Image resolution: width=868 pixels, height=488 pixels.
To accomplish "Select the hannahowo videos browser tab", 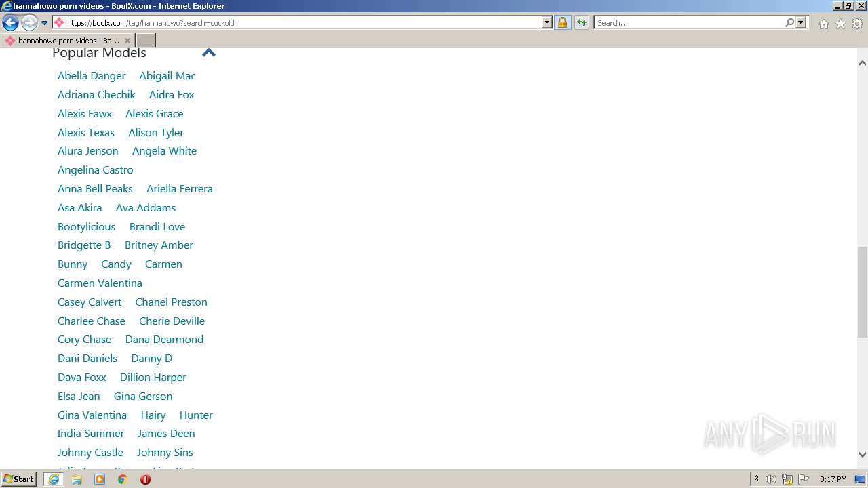I will (x=68, y=41).
